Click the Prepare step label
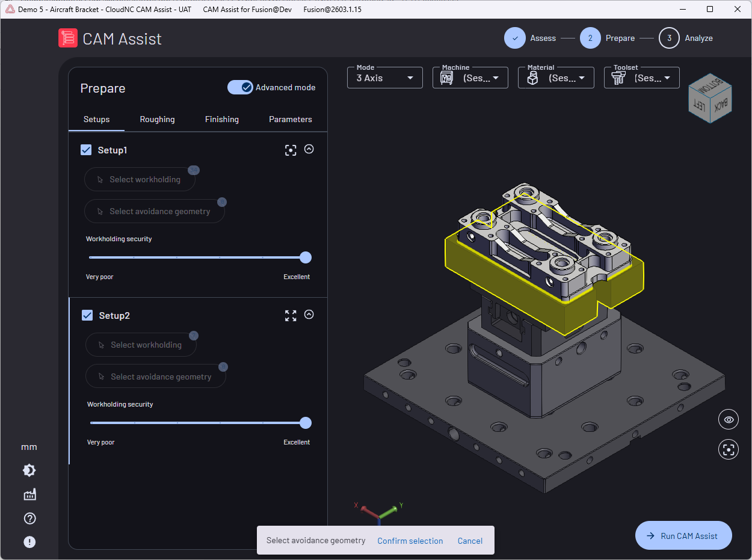Screen dimensions: 752x560 (x=620, y=38)
